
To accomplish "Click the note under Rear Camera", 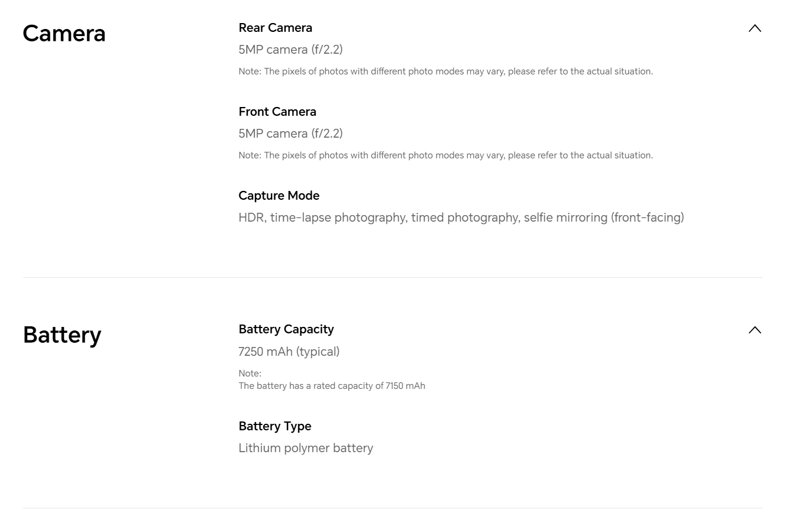I will click(x=445, y=72).
